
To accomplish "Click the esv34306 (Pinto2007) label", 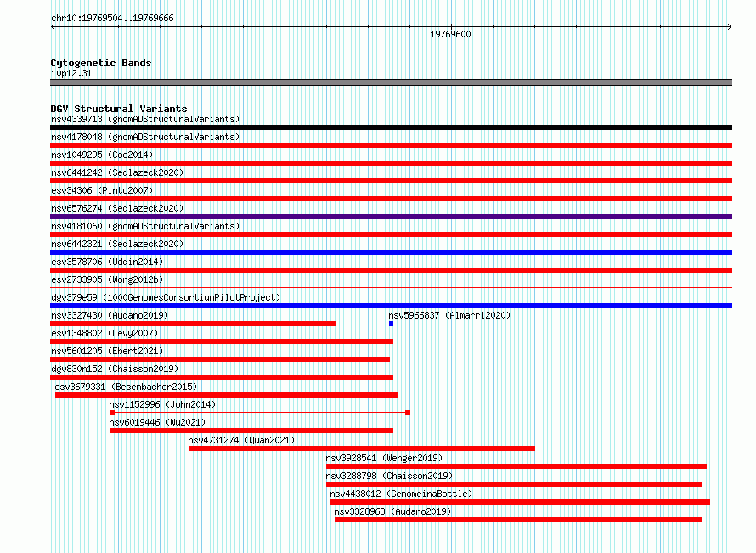I will pos(102,190).
